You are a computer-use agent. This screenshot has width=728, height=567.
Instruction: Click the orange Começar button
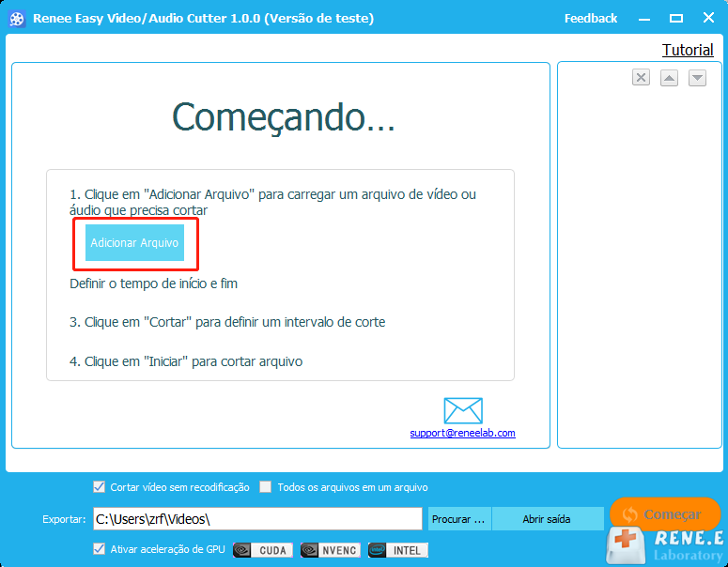click(665, 514)
